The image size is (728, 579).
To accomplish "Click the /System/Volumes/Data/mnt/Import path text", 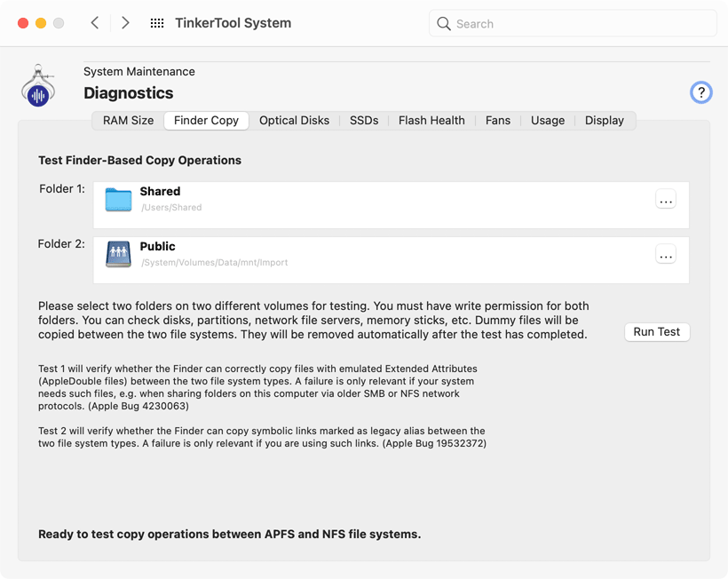I will pos(215,263).
